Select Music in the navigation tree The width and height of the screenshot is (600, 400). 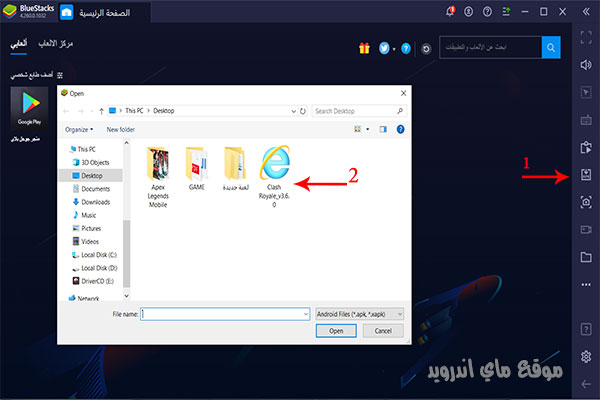[x=85, y=215]
